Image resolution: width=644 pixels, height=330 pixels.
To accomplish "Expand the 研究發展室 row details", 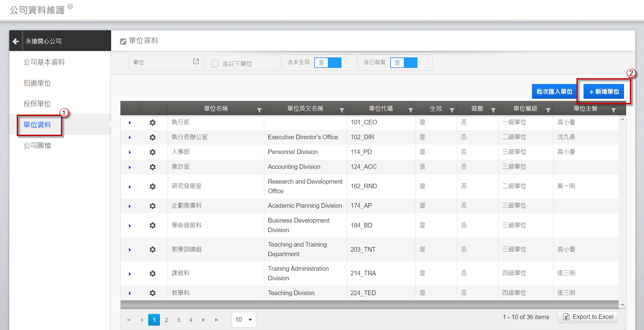I will tap(130, 187).
